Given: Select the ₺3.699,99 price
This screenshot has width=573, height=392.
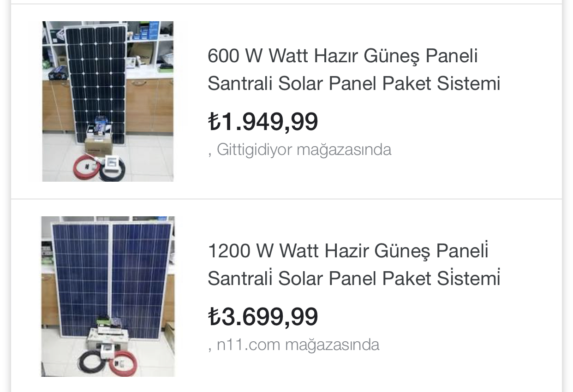Looking at the screenshot, I should (x=263, y=317).
